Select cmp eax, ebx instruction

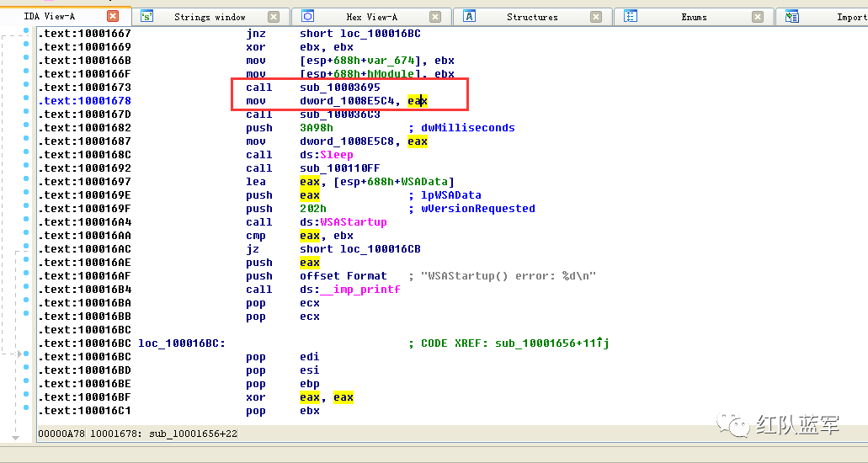click(300, 236)
